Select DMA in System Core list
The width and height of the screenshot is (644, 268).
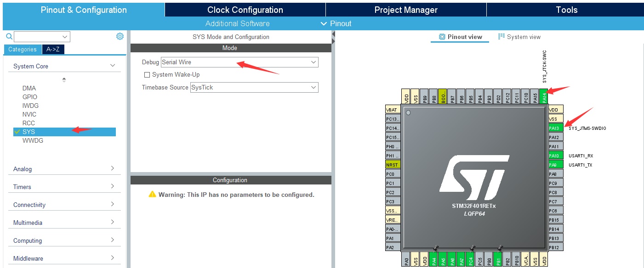(x=29, y=88)
